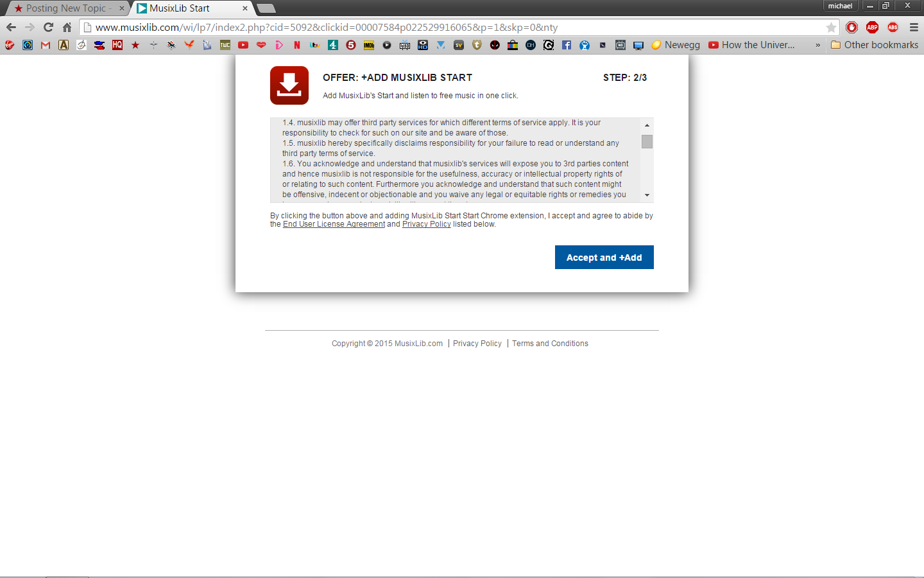This screenshot has height=578, width=924.
Task: Go back using the browser back arrow
Action: coord(11,27)
